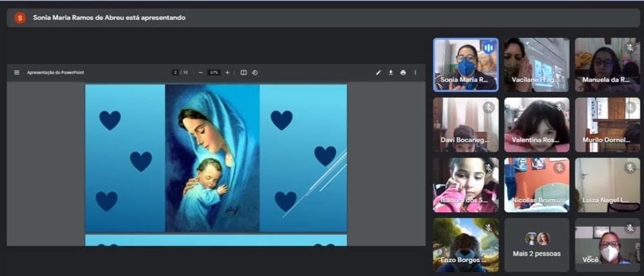Click the muted mic icon on Manuela's tile
This screenshot has height=276, width=644.
pos(630,48)
